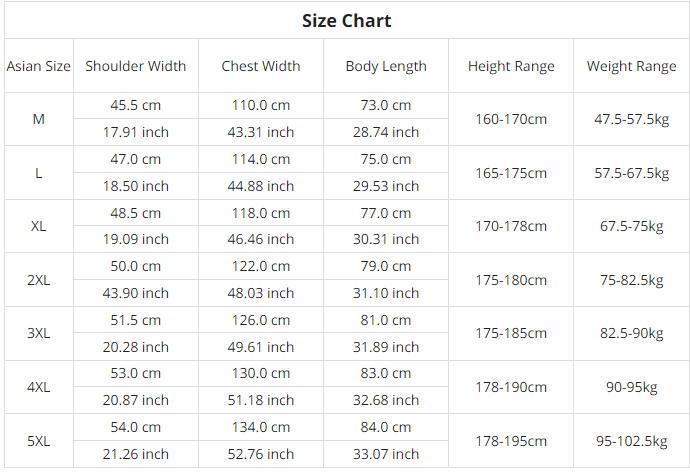The image size is (690, 474).
Task: Select the 160-170cm height range cell
Action: pyautogui.click(x=511, y=119)
